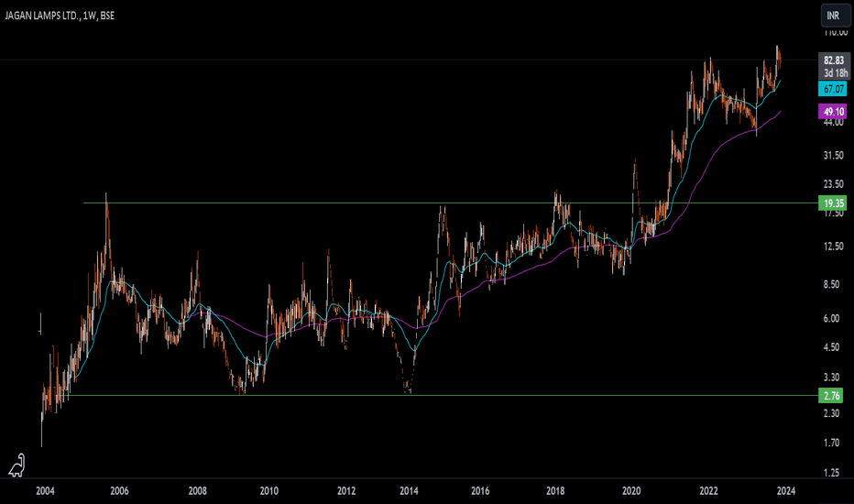Click the 31.50 price axis label

[x=833, y=156]
